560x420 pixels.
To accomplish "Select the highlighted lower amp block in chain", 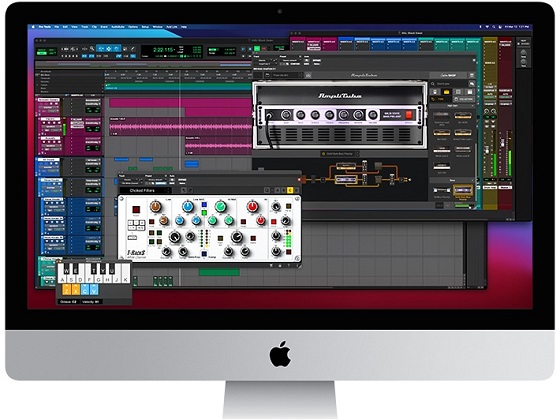I will (346, 179).
